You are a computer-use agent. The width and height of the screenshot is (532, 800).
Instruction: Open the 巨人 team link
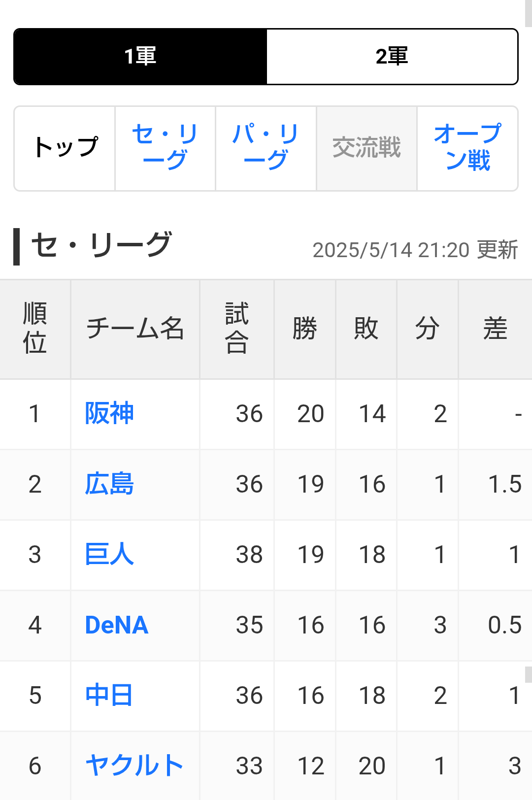tap(109, 554)
